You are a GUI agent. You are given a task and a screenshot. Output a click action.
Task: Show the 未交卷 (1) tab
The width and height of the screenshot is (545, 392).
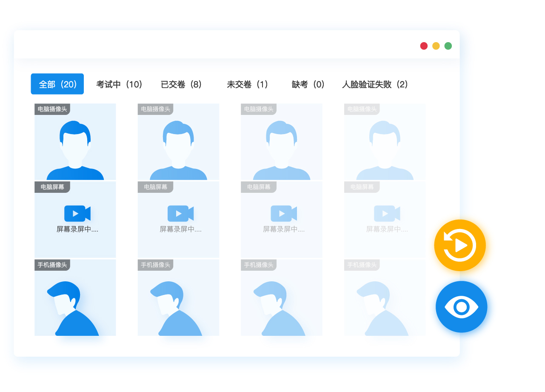(248, 84)
